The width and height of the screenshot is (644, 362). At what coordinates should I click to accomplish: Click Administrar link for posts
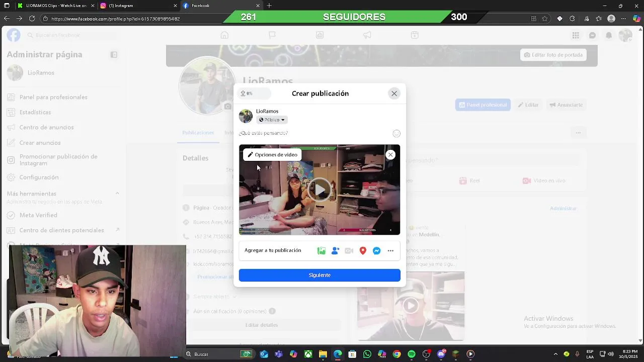pos(563,208)
